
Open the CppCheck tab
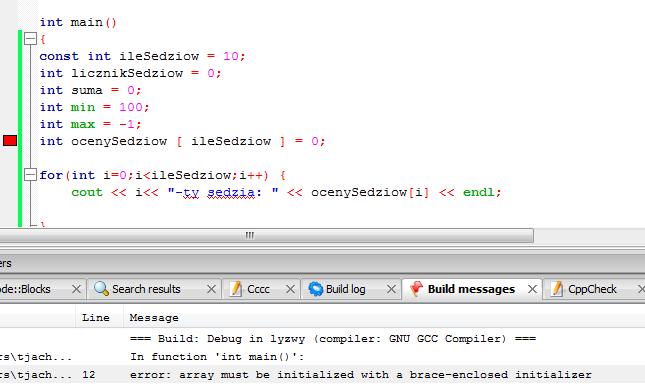(592, 289)
